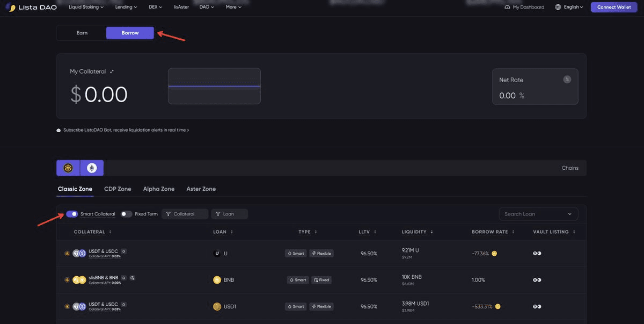Click chain icon at start of slisBNB row
Image resolution: width=644 pixels, height=324 pixels.
tap(67, 280)
